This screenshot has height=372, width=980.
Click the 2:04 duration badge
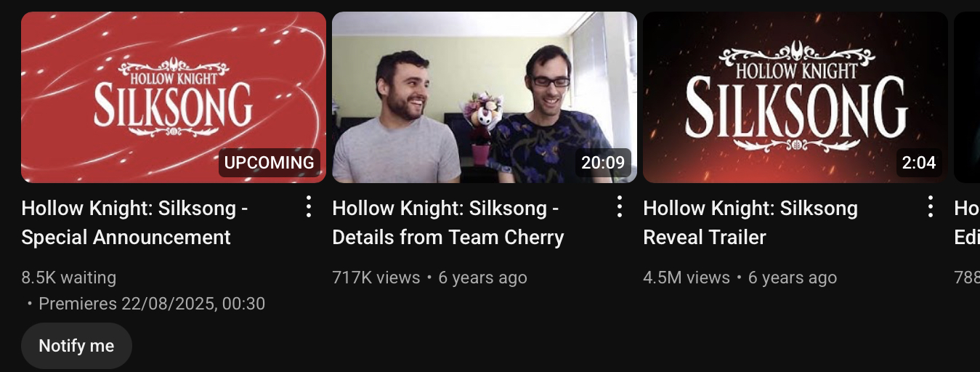(x=919, y=163)
